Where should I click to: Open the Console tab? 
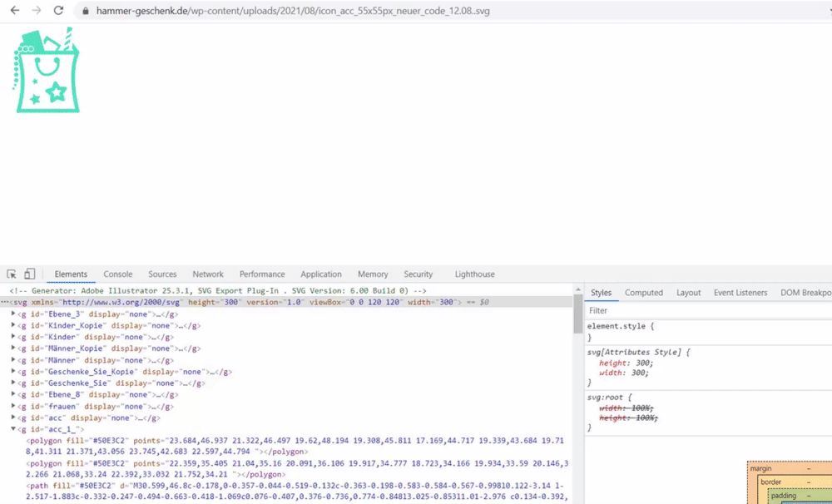point(118,274)
